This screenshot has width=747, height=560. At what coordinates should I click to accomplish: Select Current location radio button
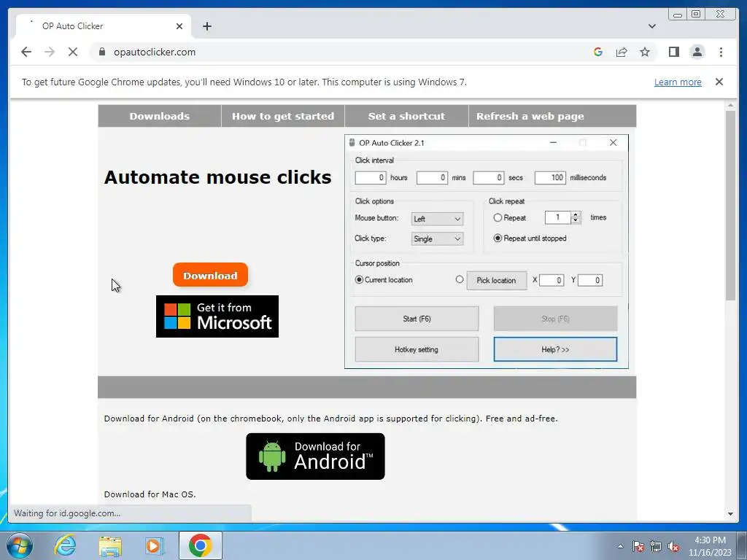click(x=359, y=279)
